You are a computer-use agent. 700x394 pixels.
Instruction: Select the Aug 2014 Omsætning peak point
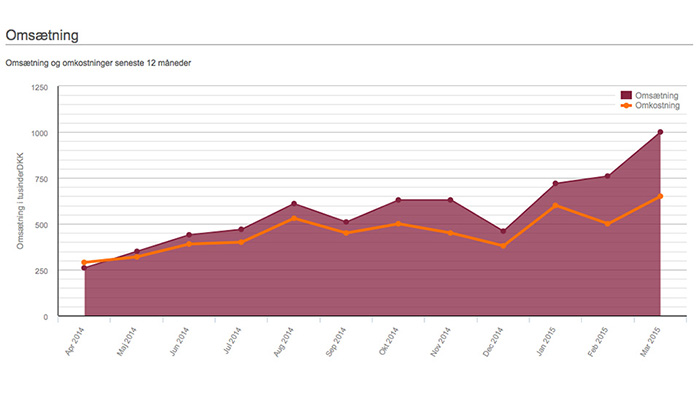[294, 204]
